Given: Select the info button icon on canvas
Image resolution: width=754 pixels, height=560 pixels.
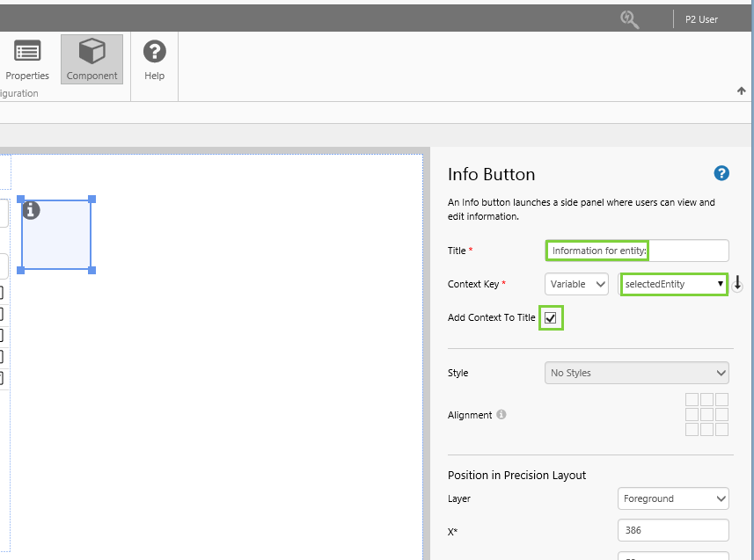Looking at the screenshot, I should 31,210.
